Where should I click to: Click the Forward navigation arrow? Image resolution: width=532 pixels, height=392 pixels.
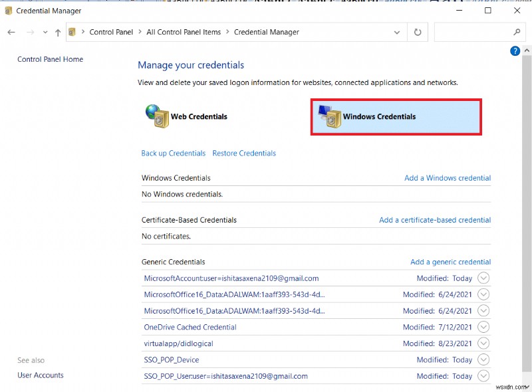tap(31, 32)
